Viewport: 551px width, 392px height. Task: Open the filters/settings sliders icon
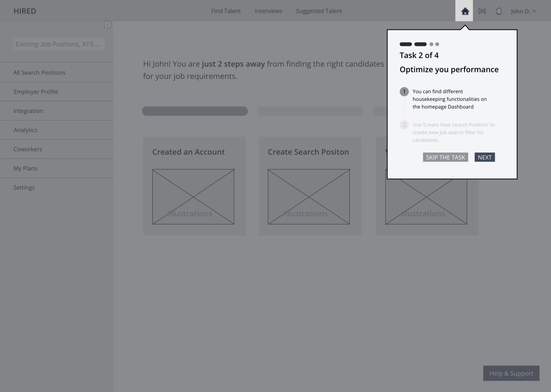(482, 11)
